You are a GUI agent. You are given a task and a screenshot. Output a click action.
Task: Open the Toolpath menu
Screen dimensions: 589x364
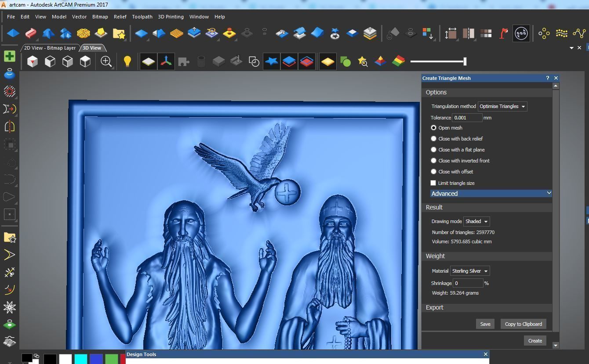tap(142, 17)
